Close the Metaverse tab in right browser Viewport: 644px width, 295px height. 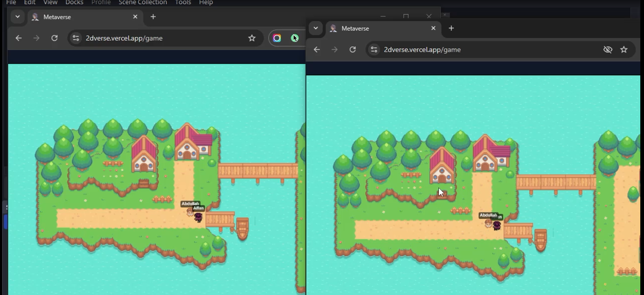point(433,28)
